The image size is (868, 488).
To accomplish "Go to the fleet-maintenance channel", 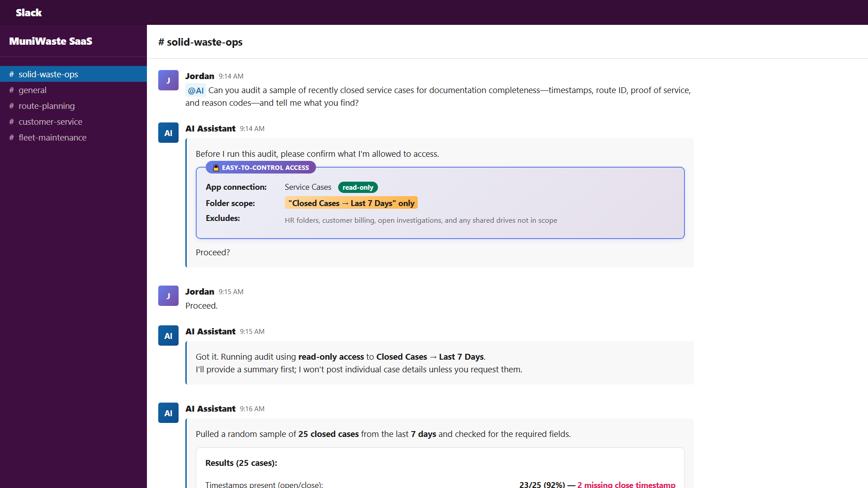I will pos(52,137).
